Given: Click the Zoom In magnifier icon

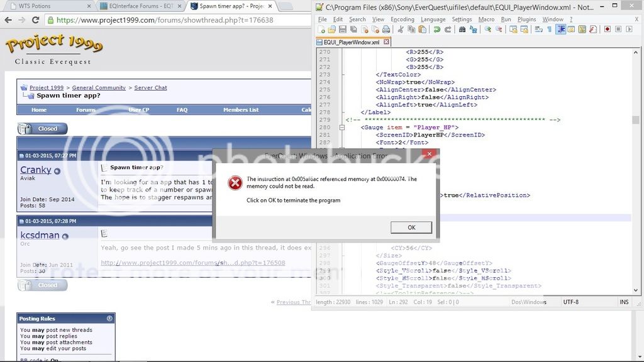Looking at the screenshot, I should 487,30.
